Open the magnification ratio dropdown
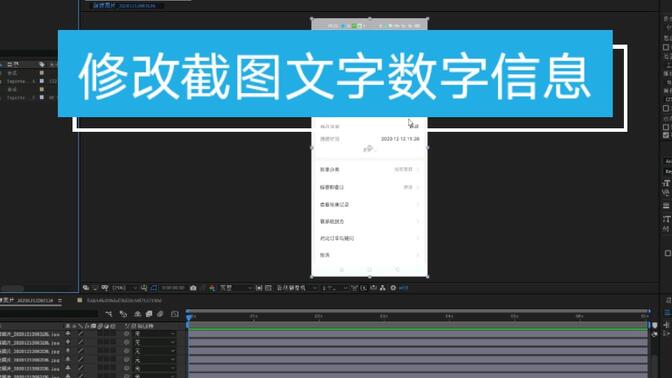This screenshot has height=378, width=672. click(125, 288)
